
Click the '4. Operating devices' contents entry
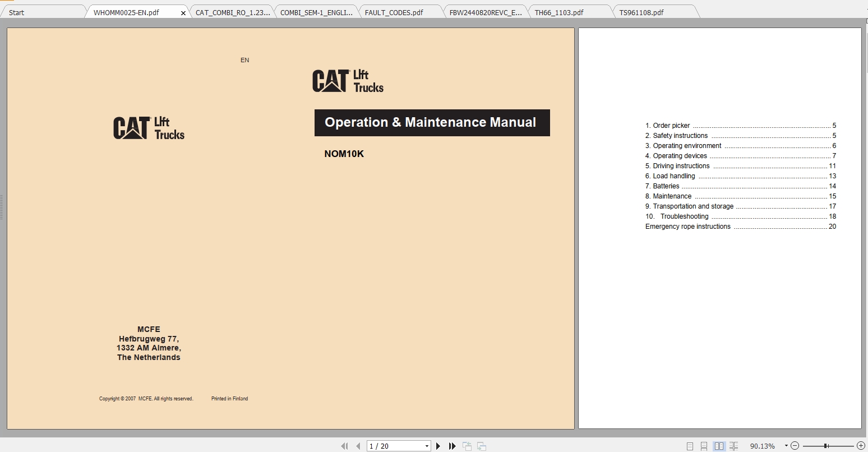click(741, 156)
